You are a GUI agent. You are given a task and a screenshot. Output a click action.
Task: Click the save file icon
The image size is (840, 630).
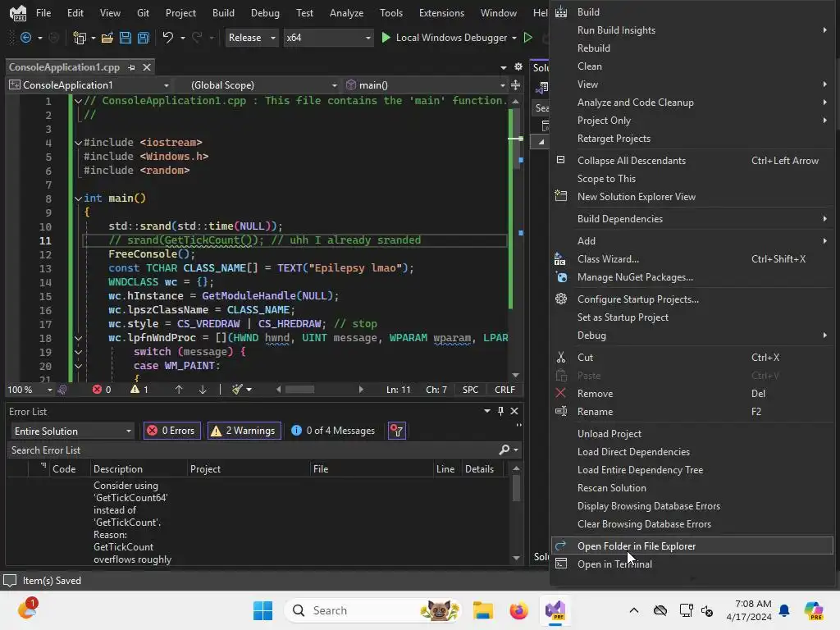click(126, 38)
